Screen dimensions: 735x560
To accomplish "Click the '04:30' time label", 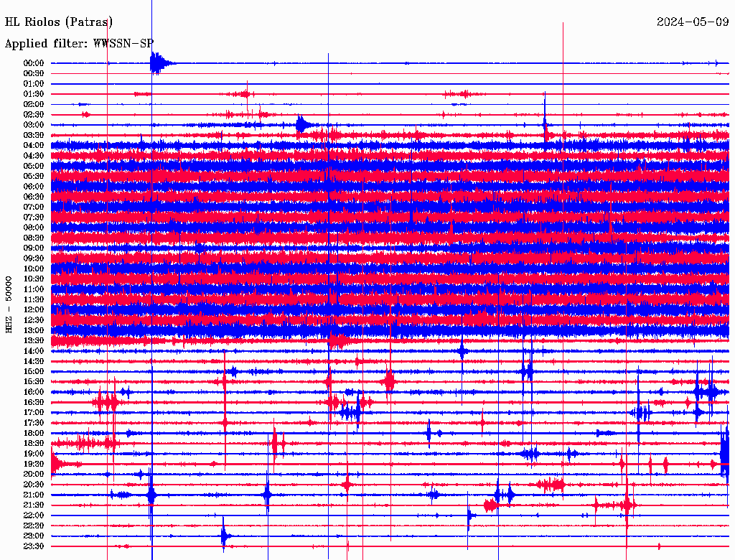I will point(34,156).
